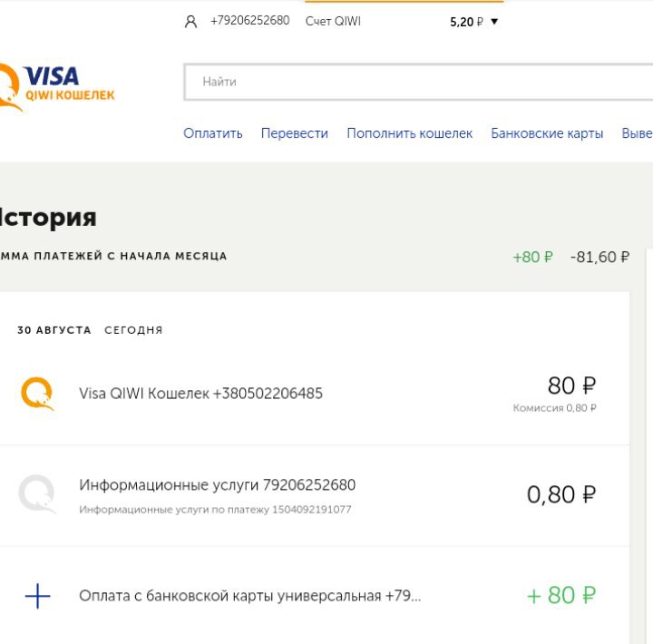The height and width of the screenshot is (644, 653).
Task: Click the -81,60 ₽ monthly expense total
Action: 599,258
